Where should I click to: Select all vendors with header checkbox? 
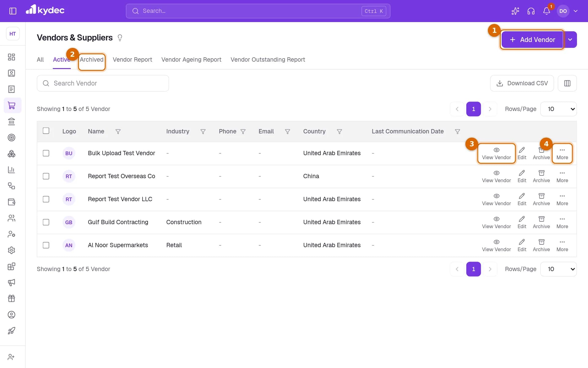click(x=46, y=131)
